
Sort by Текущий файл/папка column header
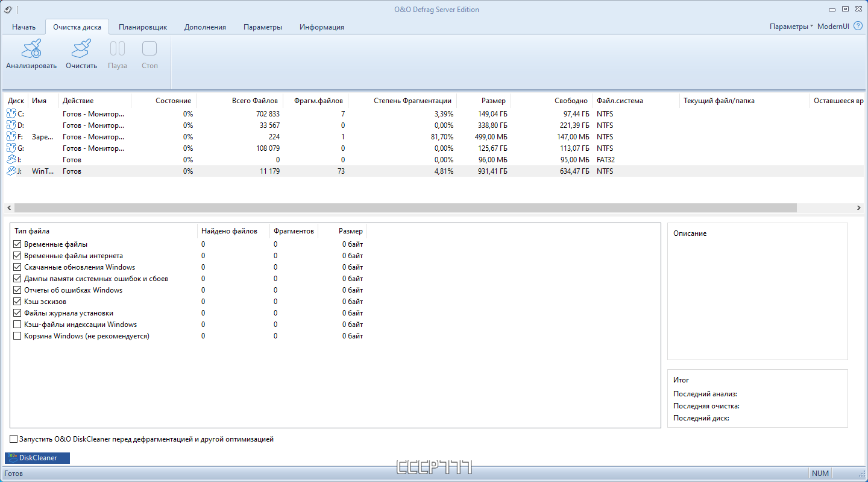pos(744,101)
